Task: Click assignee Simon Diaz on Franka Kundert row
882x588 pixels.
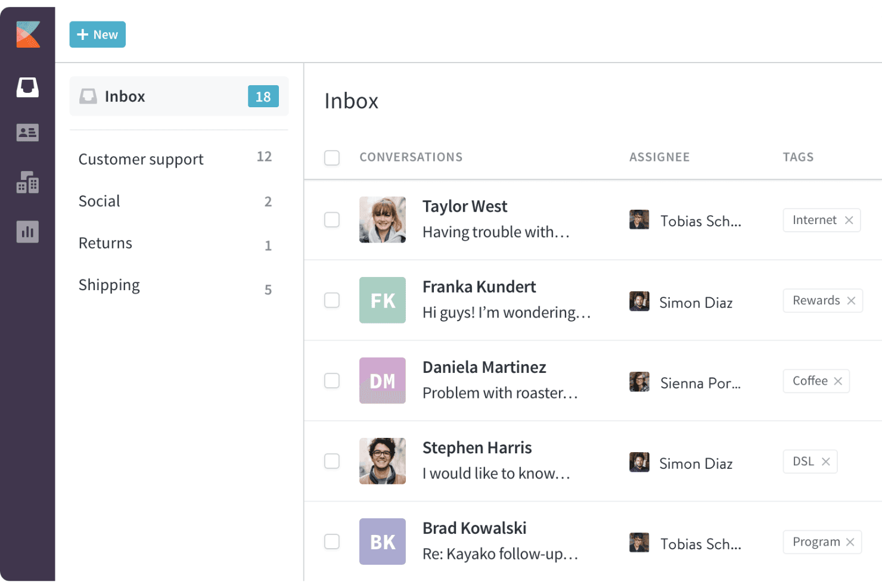Action: (x=681, y=302)
